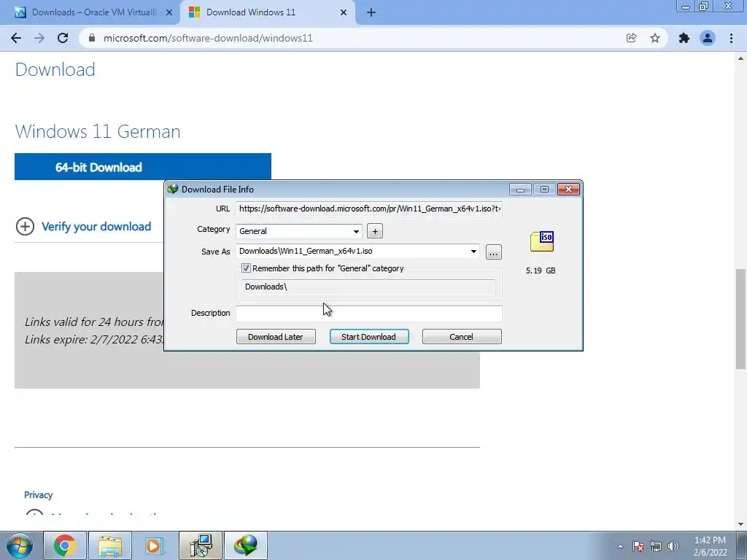Click the Download Later button

coord(276,337)
